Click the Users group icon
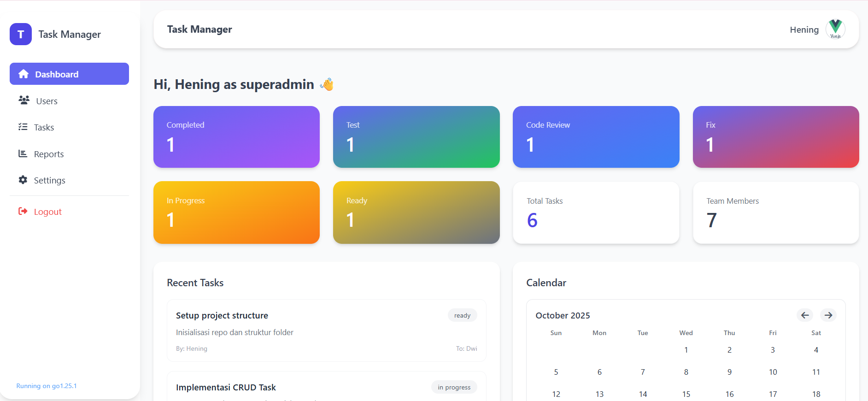The height and width of the screenshot is (401, 868). [24, 100]
